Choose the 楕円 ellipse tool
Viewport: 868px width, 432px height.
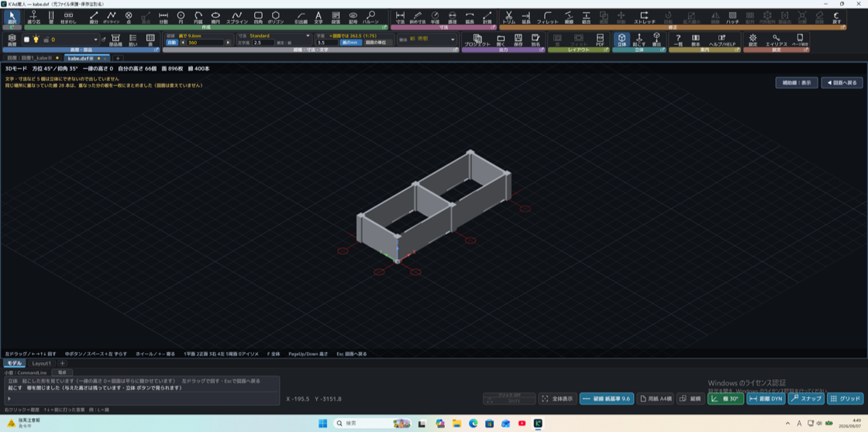click(216, 17)
